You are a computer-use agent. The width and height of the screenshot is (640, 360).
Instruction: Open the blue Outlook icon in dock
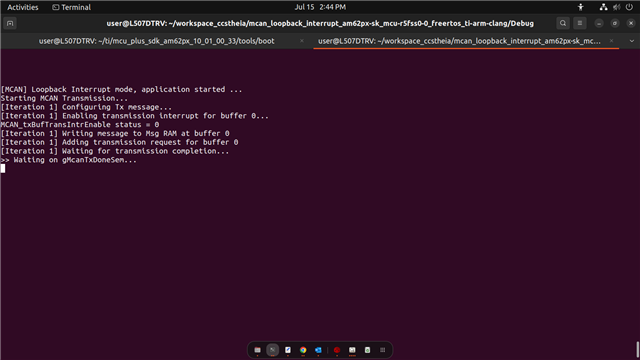point(318,350)
